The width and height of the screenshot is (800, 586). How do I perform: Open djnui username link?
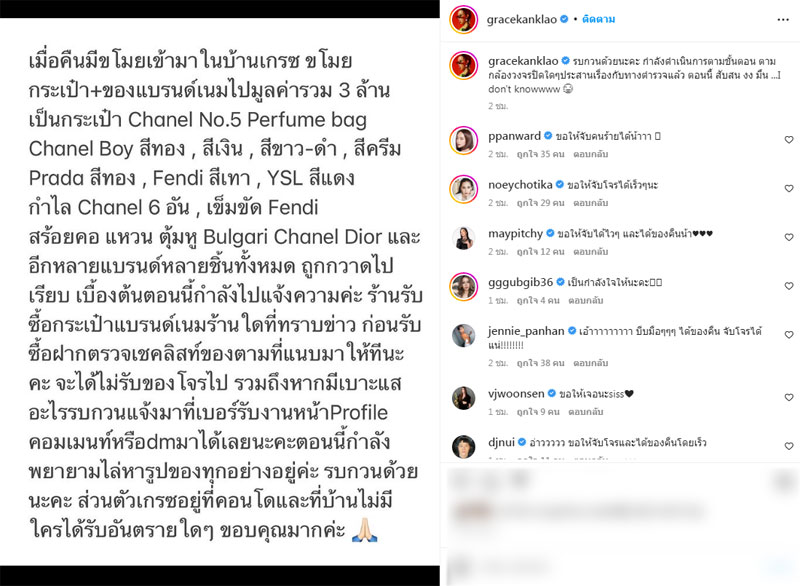[501, 442]
